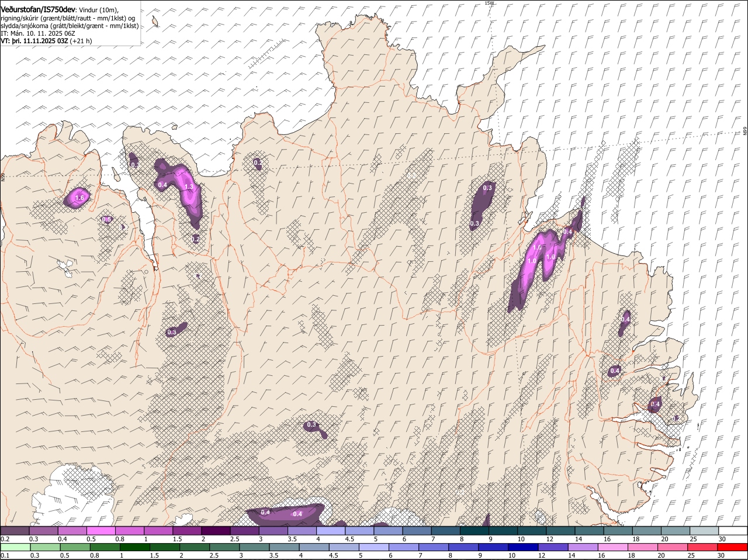Pick the lower-scale swatch between 18 and 20
Viewport: 748px width, 560px height.
tap(643, 547)
